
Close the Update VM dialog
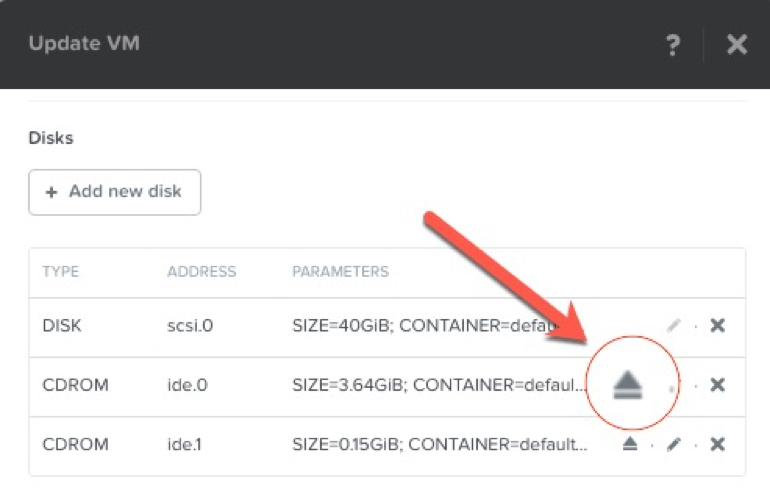(x=737, y=45)
